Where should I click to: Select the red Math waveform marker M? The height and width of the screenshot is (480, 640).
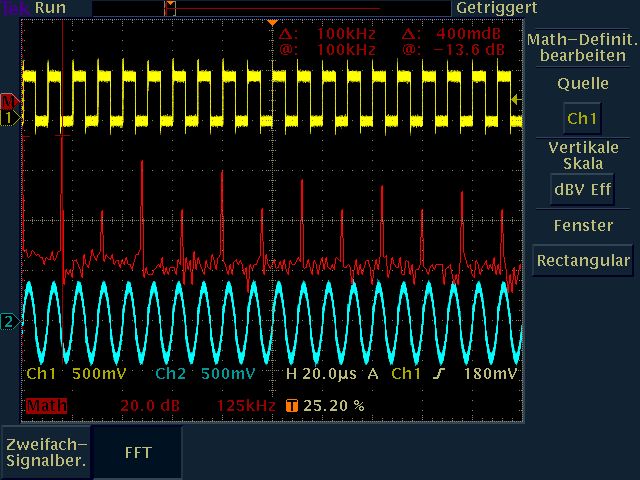click(x=8, y=102)
